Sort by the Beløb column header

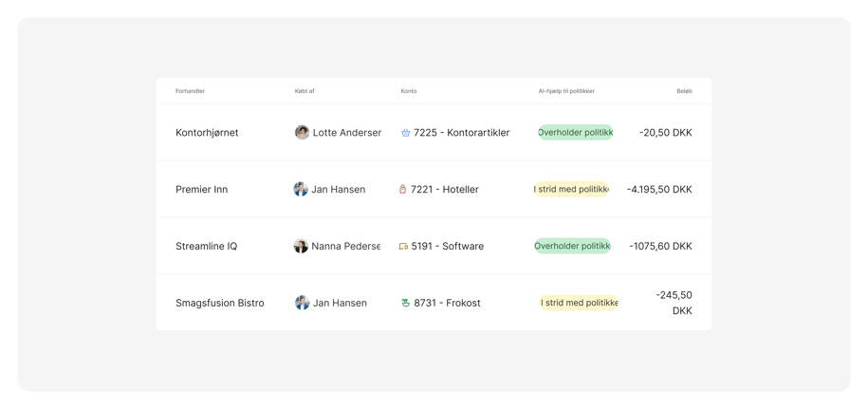click(x=684, y=91)
